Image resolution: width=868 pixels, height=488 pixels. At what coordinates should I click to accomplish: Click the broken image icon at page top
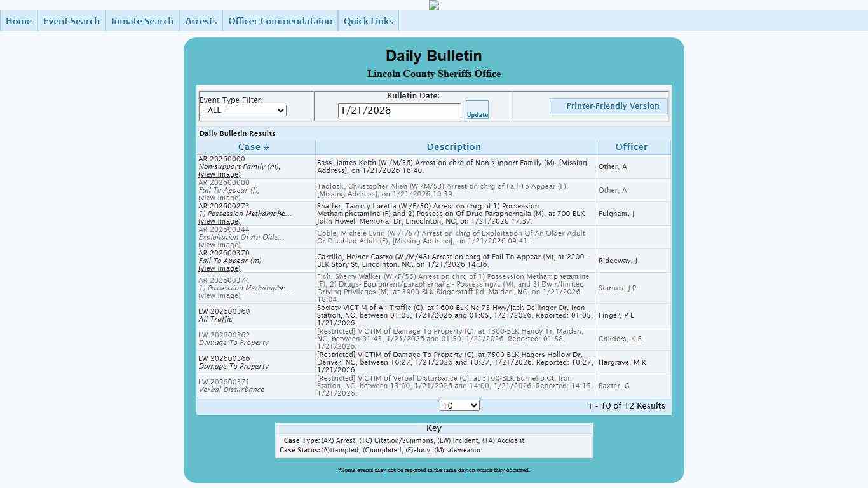(x=434, y=5)
